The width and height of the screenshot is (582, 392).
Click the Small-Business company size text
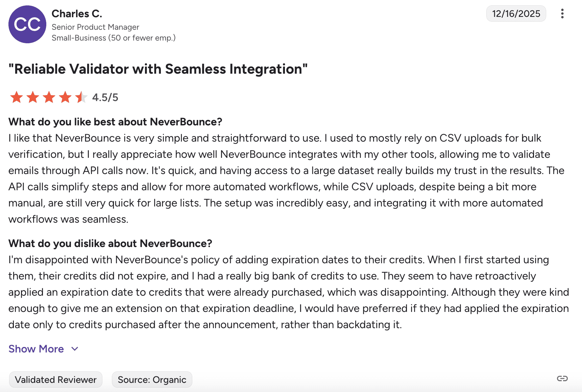pos(114,38)
